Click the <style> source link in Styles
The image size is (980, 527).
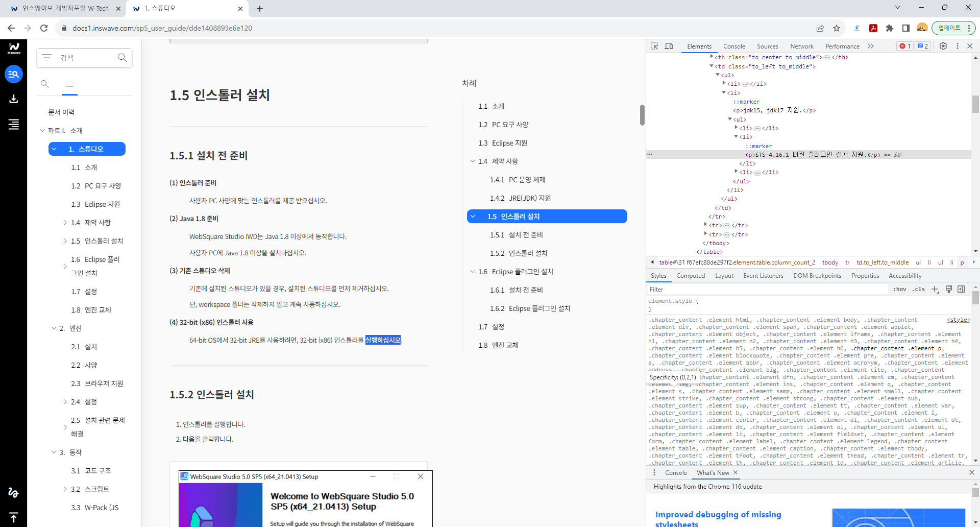pyautogui.click(x=958, y=320)
